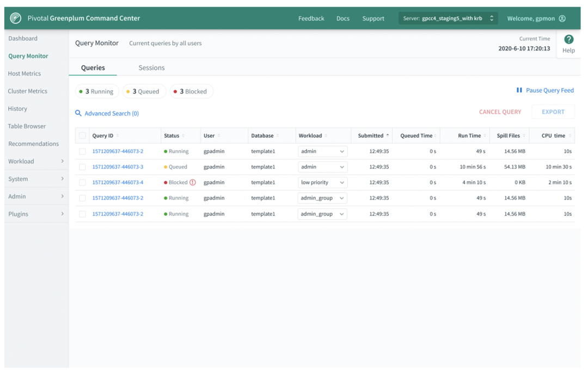The width and height of the screenshot is (588, 379).
Task: Click the Advanced Search magnifier icon
Action: [x=78, y=113]
